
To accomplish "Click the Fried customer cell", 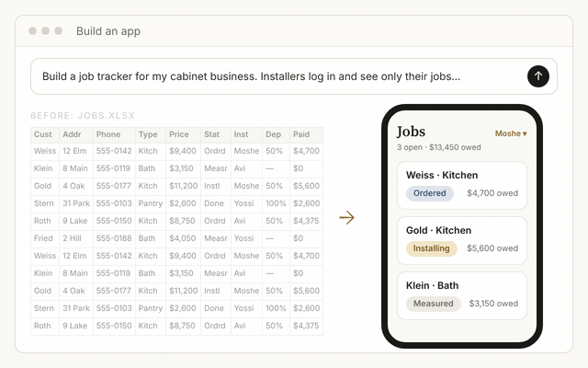I will coord(43,238).
